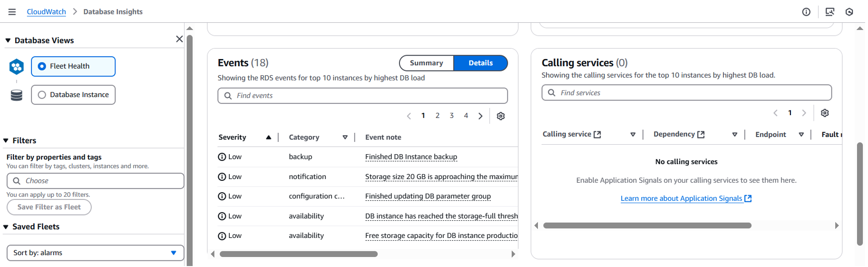Close the Database Views panel
Image resolution: width=868 pixels, height=267 pixels.
point(179,39)
